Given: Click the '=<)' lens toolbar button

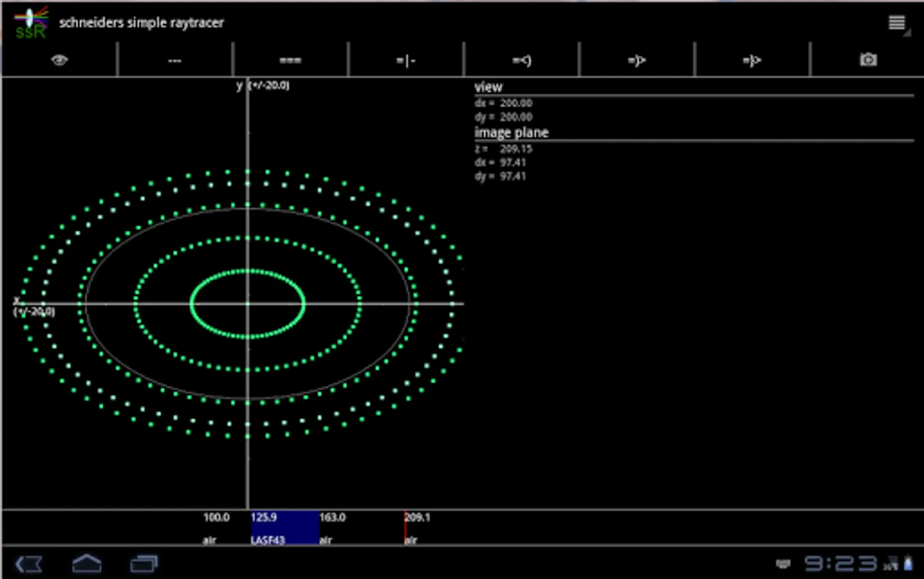Looking at the screenshot, I should coord(521,60).
